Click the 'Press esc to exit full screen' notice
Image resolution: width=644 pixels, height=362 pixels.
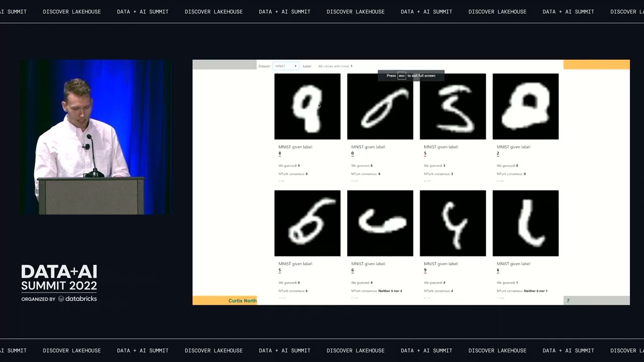tap(411, 75)
